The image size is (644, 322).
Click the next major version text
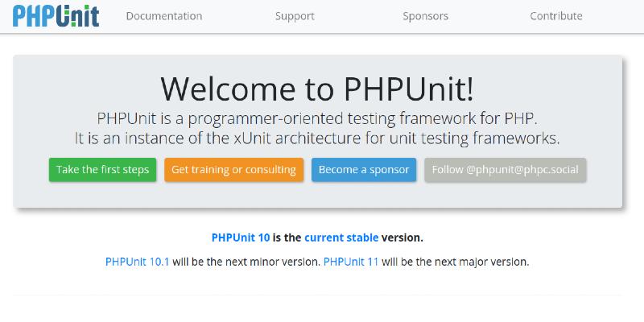[x=455, y=262]
